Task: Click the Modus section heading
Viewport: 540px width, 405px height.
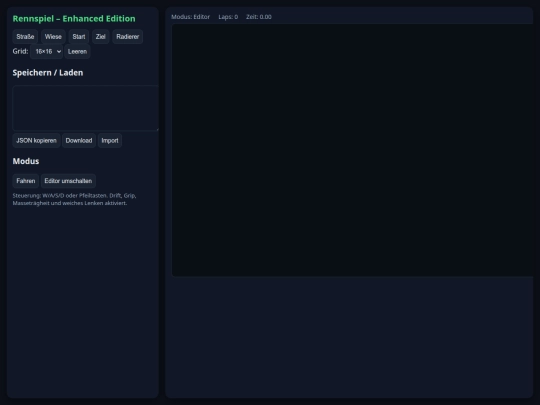Action: click(26, 161)
